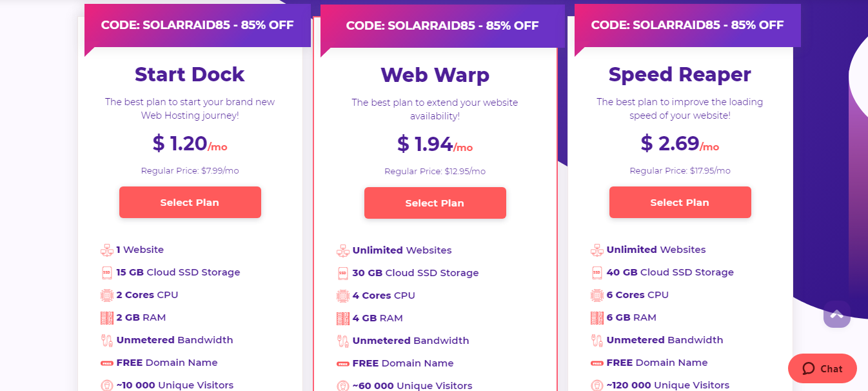Select Plan for Start Dock

tap(190, 202)
